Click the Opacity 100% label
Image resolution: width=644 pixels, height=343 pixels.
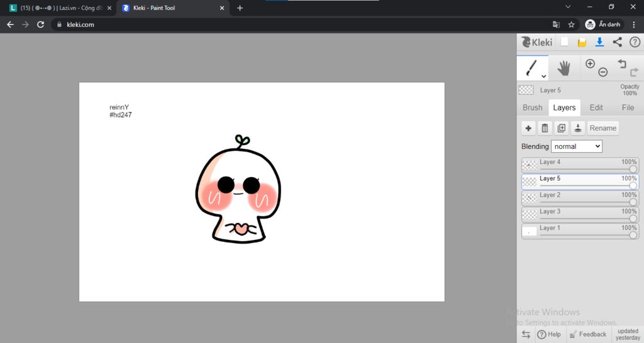[x=630, y=90]
